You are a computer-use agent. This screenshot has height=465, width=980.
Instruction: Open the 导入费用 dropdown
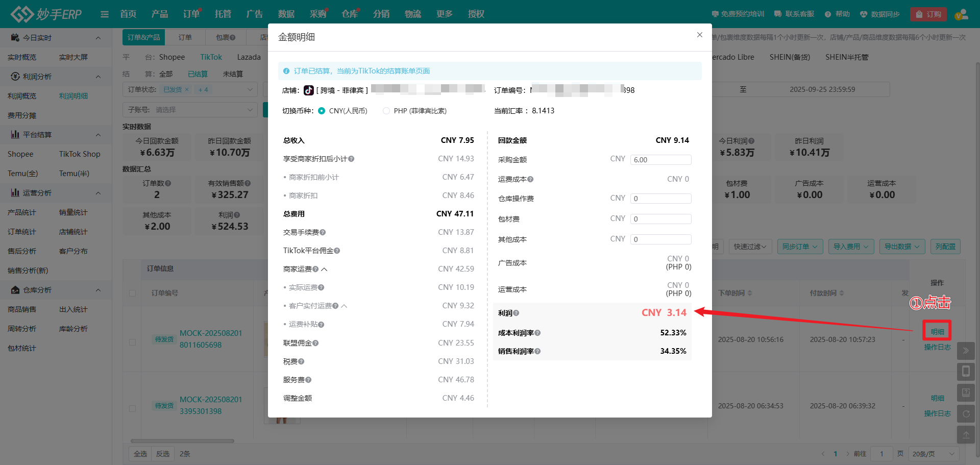[x=851, y=247]
